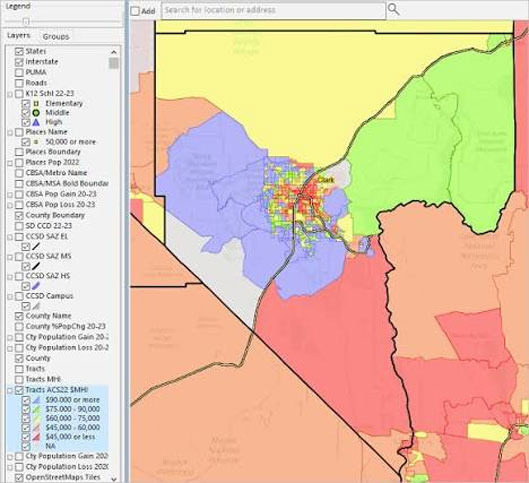Click the CCSD SAZ HS line symbol

36,286
